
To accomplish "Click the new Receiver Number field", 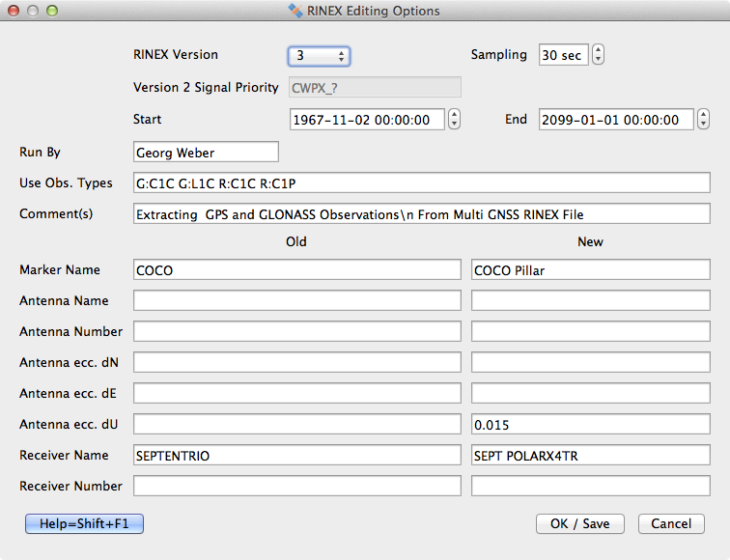I will [x=590, y=487].
